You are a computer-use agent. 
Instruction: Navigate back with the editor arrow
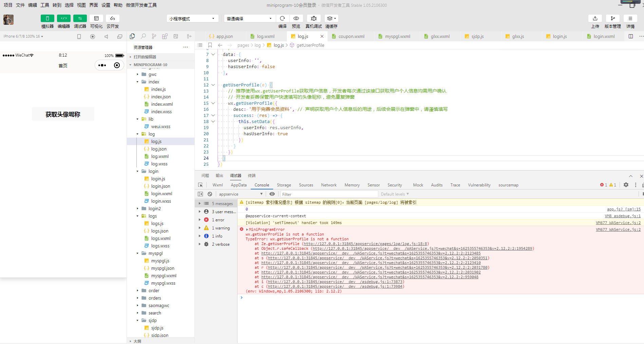pyautogui.click(x=220, y=45)
